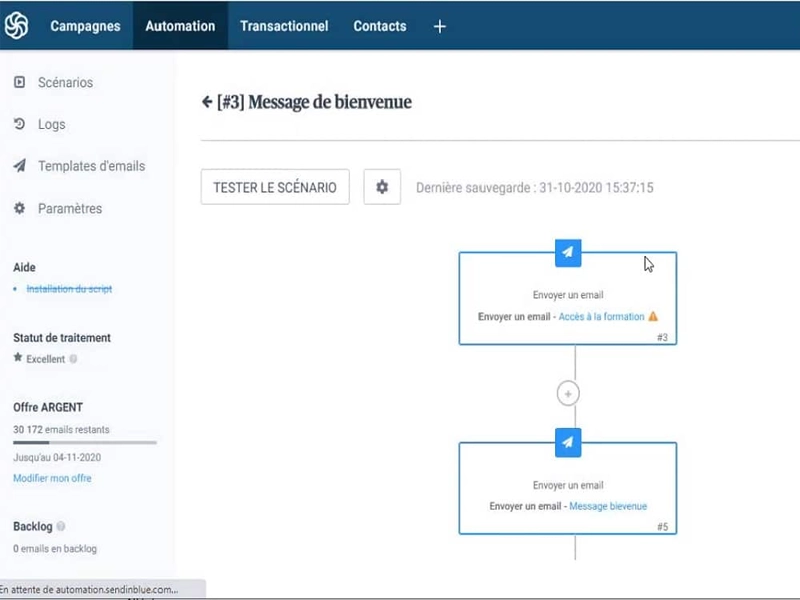
Task: Click the plus circle to add a workflow step
Action: (567, 393)
